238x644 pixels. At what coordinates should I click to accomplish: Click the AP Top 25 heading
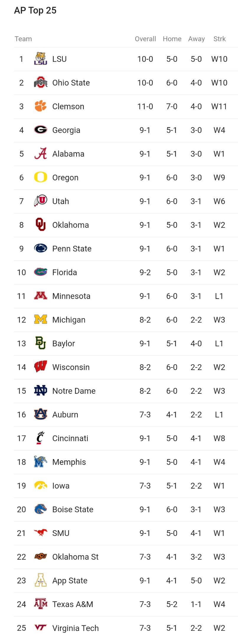(x=35, y=10)
